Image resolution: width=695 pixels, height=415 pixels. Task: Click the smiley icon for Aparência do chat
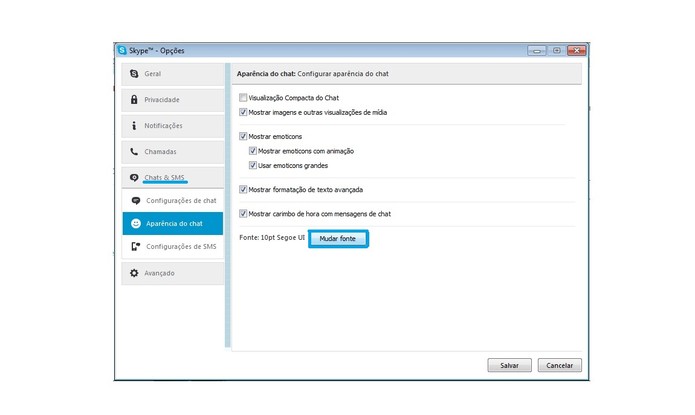136,223
